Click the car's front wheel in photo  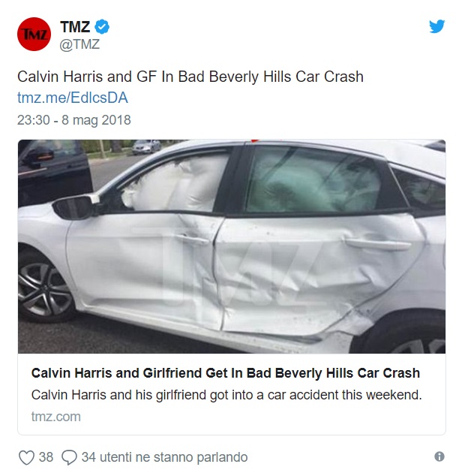point(46,288)
